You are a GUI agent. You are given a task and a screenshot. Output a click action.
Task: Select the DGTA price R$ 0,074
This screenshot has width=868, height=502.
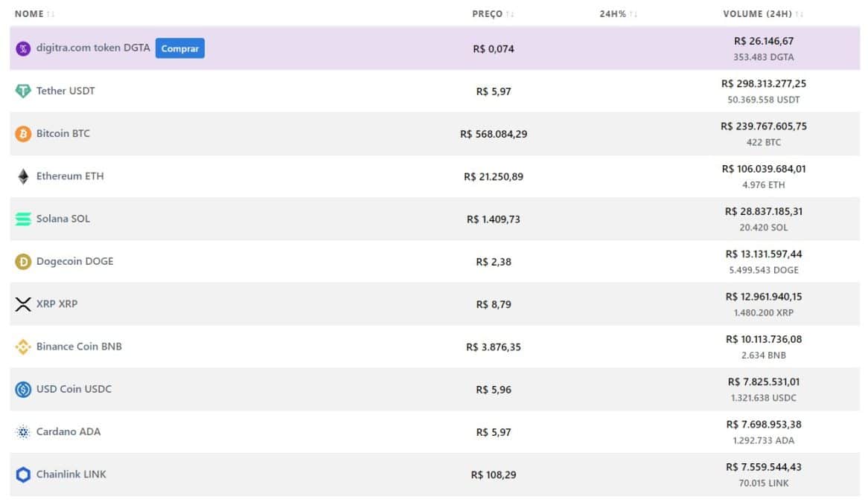click(x=494, y=48)
